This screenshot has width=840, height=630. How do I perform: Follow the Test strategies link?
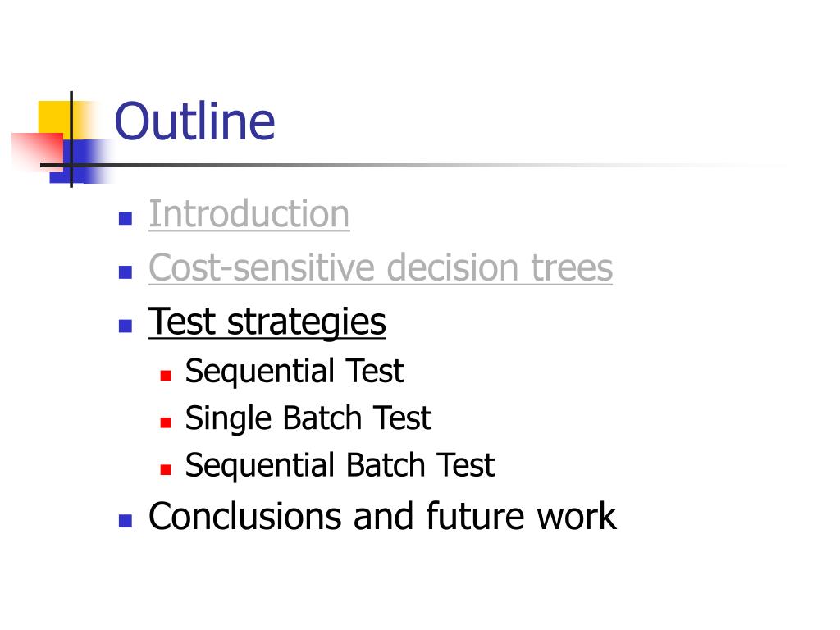point(267,322)
